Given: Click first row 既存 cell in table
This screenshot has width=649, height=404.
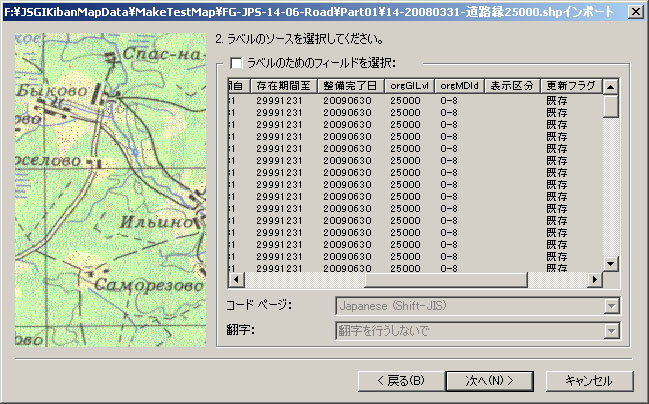Looking at the screenshot, I should (x=557, y=101).
